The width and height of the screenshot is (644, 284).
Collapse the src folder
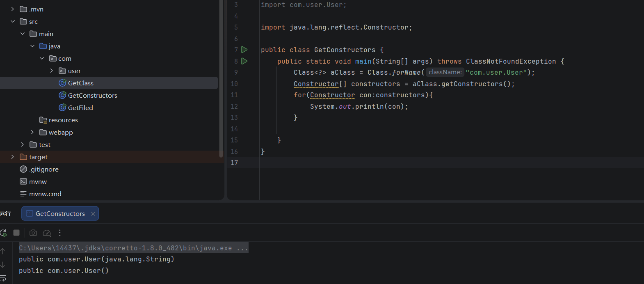13,21
